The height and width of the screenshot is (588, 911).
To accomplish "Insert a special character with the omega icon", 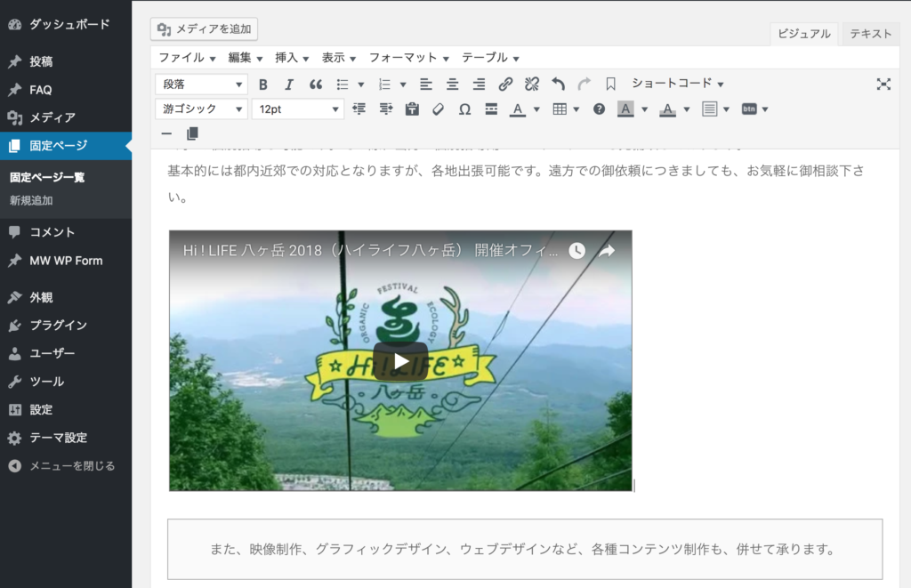I will (464, 109).
